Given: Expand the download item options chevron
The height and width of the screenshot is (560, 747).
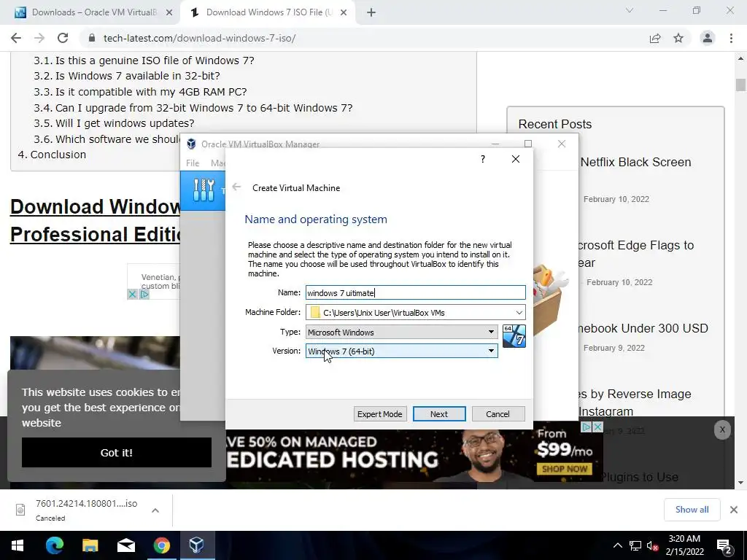Looking at the screenshot, I should (x=155, y=510).
